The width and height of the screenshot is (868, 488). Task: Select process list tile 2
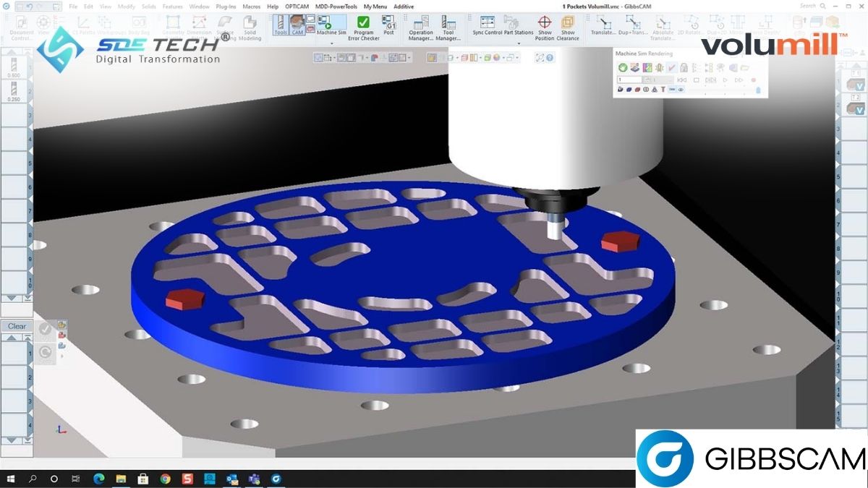click(14, 377)
